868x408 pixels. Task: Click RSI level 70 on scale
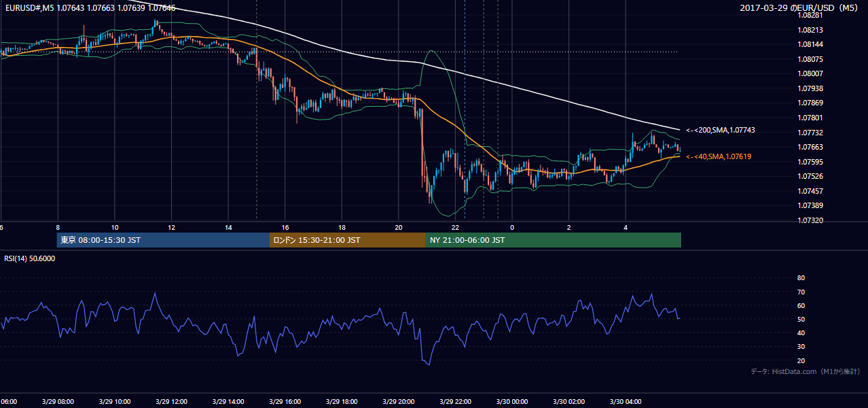801,292
